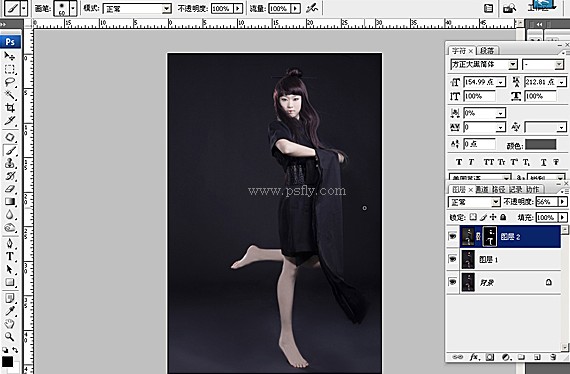Swap foreground and background colors
Viewport: 570px width, 374px height.
click(x=15, y=350)
